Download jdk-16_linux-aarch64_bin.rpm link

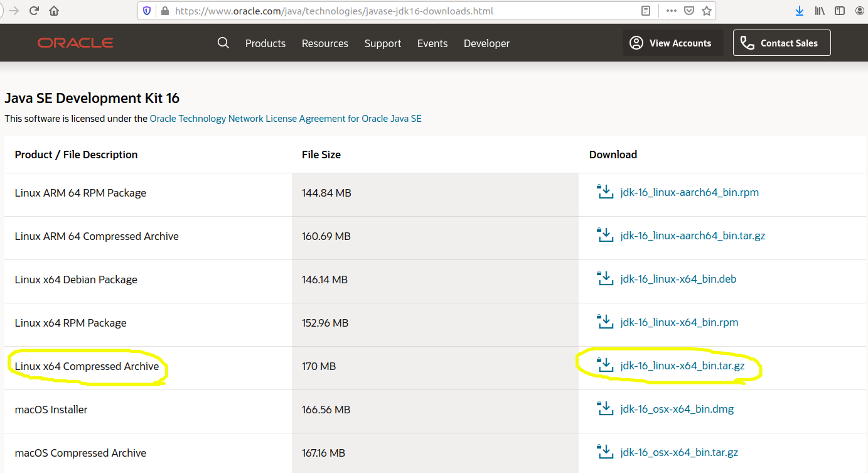point(689,192)
